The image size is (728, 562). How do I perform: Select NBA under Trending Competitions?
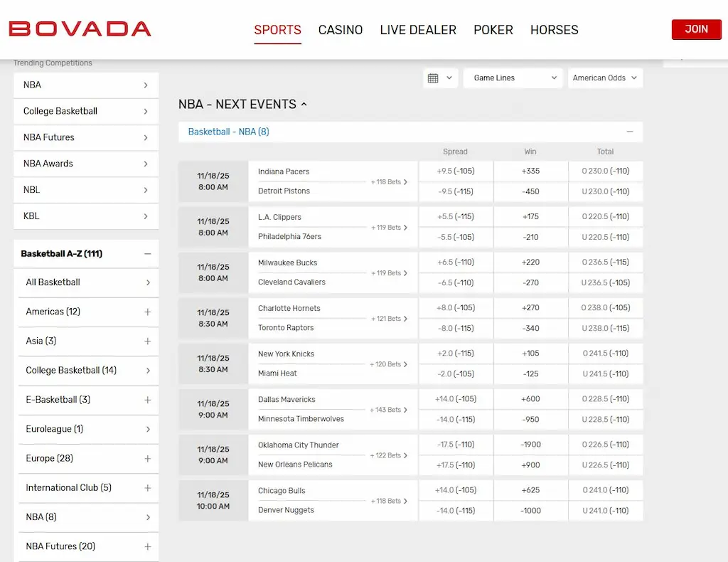click(85, 85)
